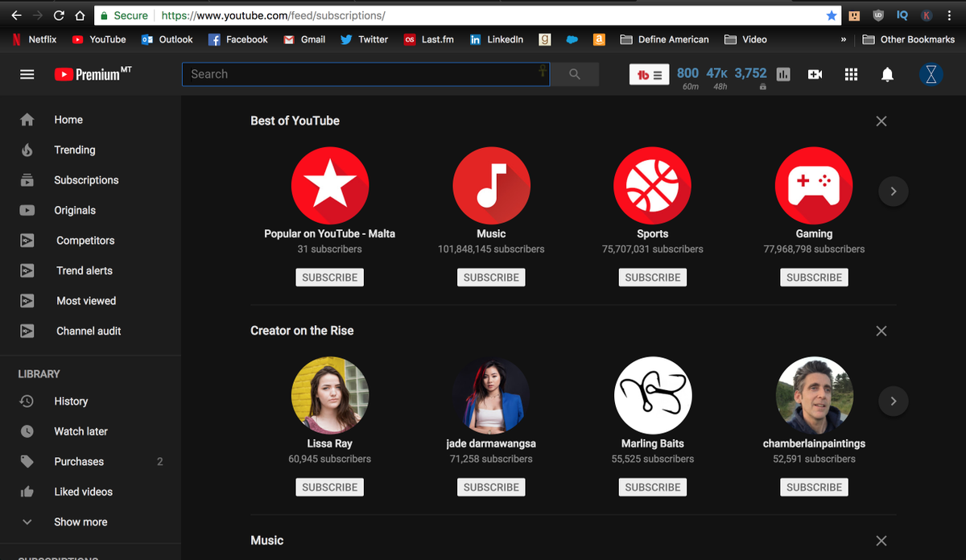966x560 pixels.
Task: Subscribe to the Music channel
Action: tap(491, 278)
